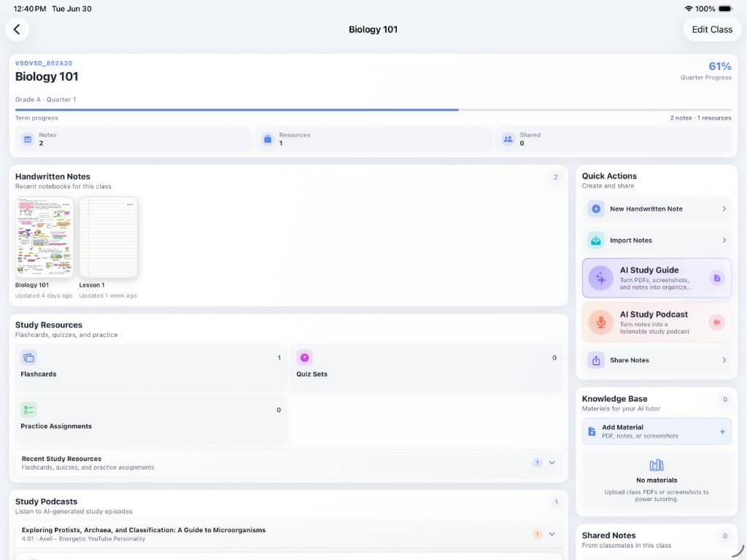The height and width of the screenshot is (560, 747).
Task: Tap the broadcast icon on AI Study Podcast
Action: click(717, 322)
